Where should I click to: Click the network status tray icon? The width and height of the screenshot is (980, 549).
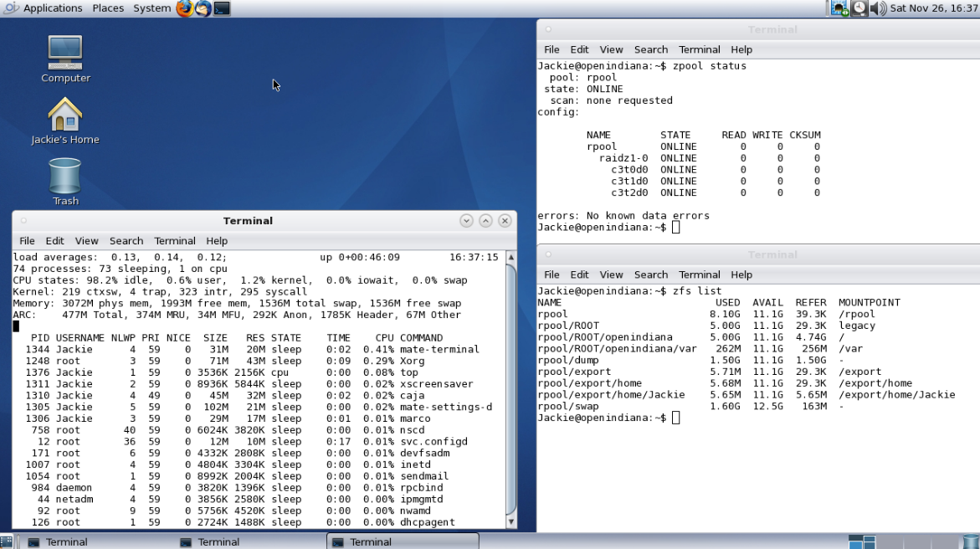point(839,8)
